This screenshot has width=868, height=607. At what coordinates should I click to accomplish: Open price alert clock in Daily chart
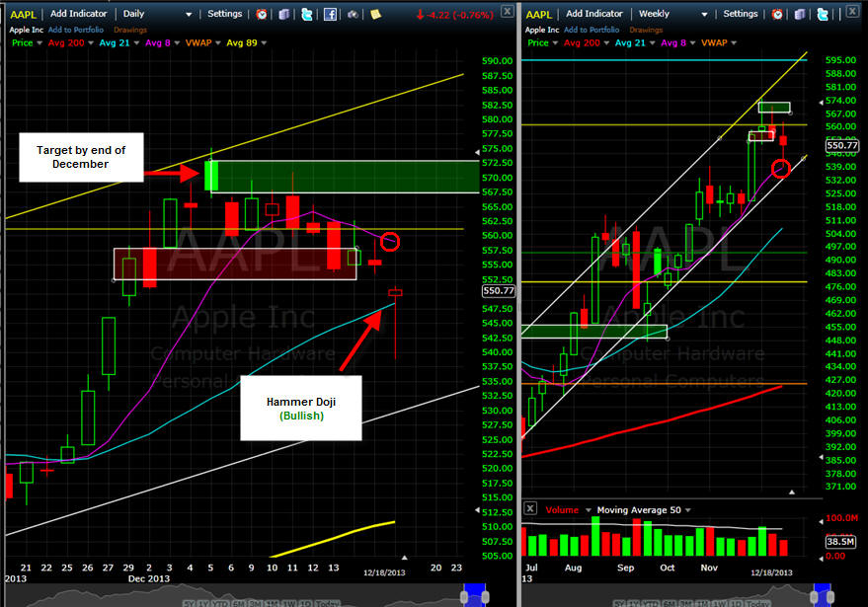(262, 15)
